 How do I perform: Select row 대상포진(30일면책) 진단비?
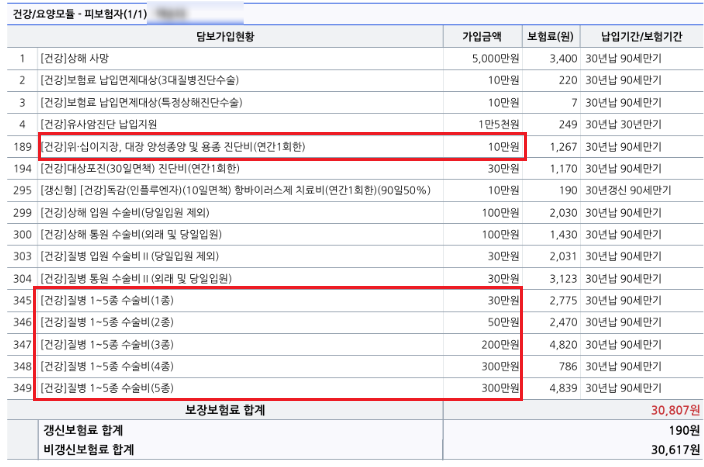[355, 168]
